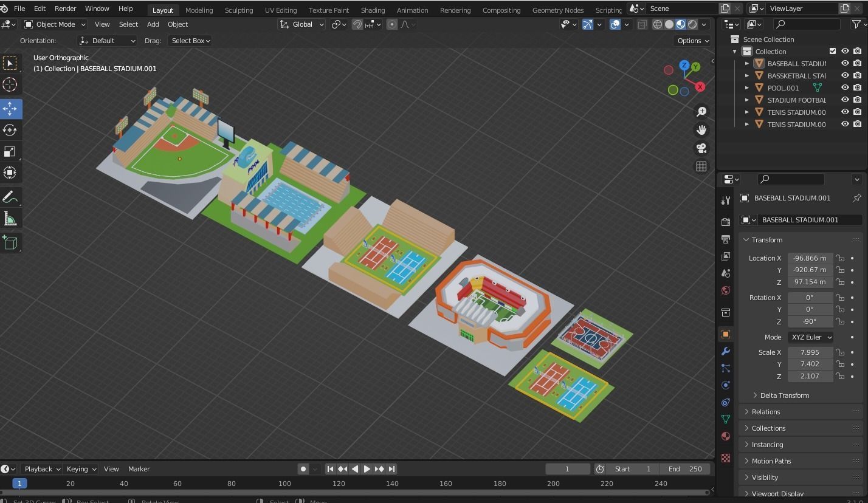Image resolution: width=868 pixels, height=503 pixels.
Task: Switch to Modeling workspace tab
Action: [199, 10]
